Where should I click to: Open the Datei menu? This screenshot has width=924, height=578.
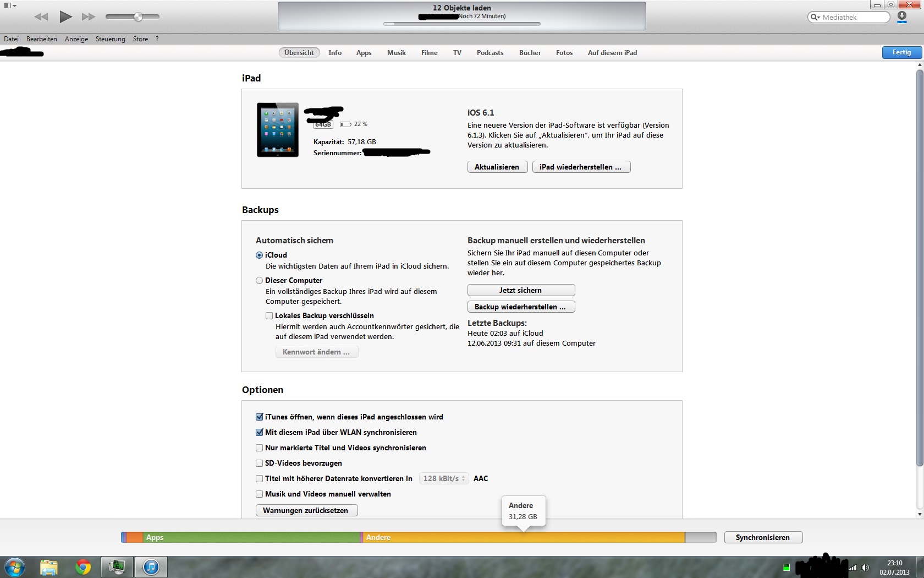[11, 39]
